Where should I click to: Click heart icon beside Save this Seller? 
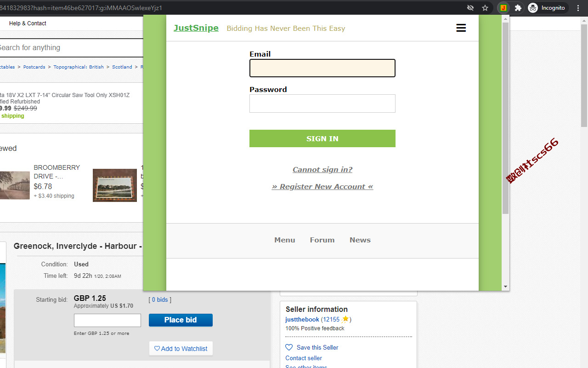pyautogui.click(x=289, y=347)
